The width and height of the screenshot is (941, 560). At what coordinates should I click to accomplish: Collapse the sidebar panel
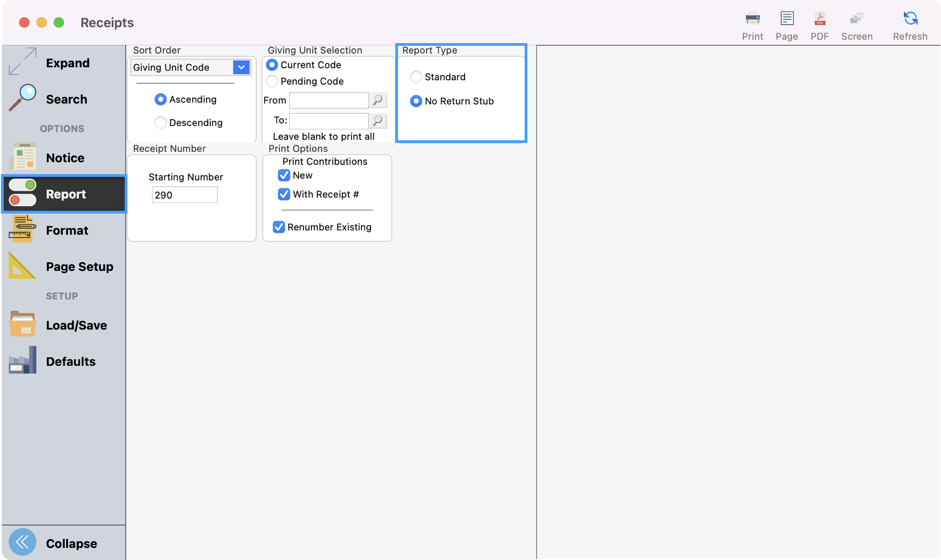[22, 542]
